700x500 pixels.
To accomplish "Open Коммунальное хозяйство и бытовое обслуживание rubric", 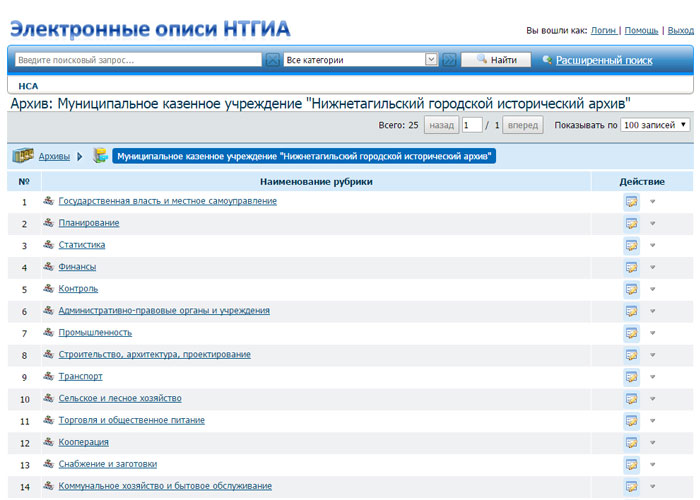I will [165, 485].
